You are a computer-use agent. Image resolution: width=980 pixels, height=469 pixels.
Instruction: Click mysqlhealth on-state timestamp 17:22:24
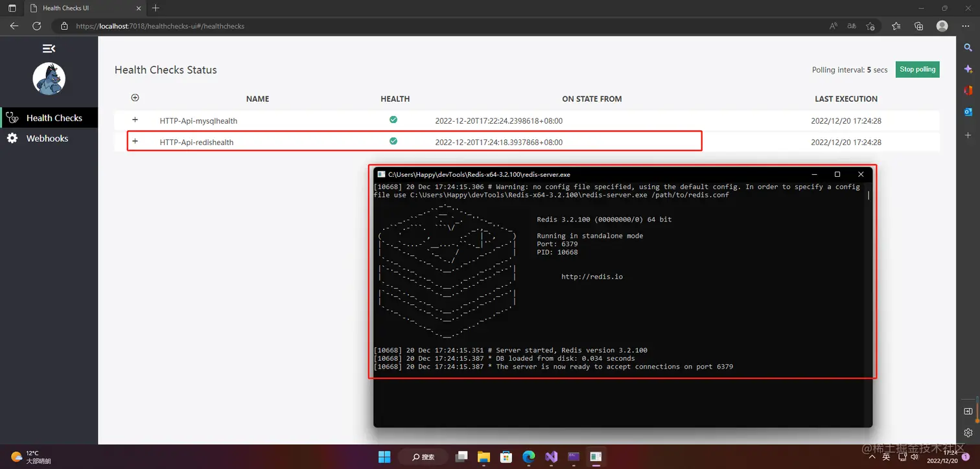pyautogui.click(x=498, y=121)
